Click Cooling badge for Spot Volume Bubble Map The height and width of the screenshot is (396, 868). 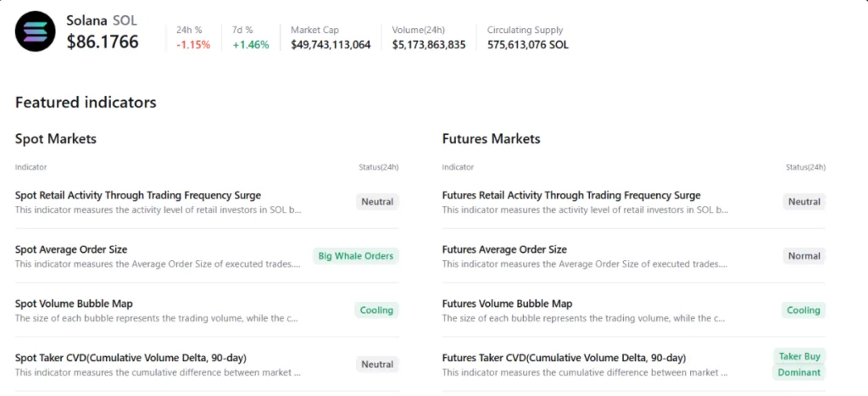(376, 310)
